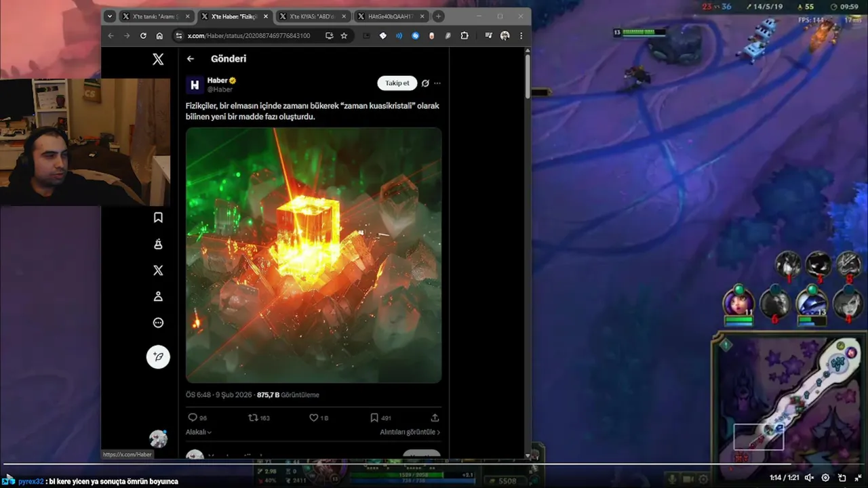The image size is (868, 488).
Task: Click the pop-out player icon
Action: point(842,478)
